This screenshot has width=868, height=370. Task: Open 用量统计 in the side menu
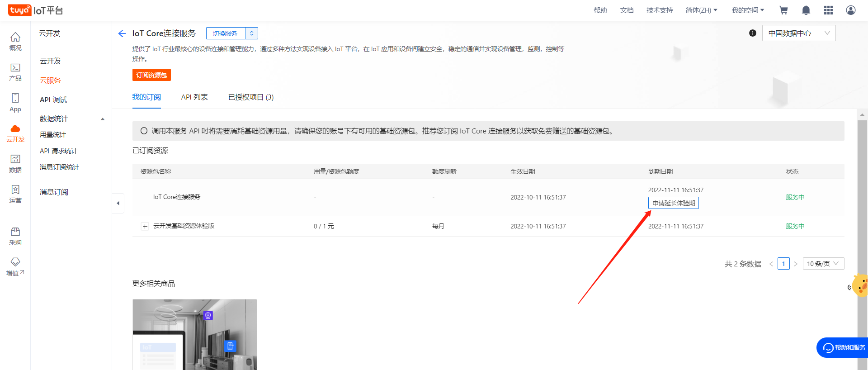coord(53,135)
